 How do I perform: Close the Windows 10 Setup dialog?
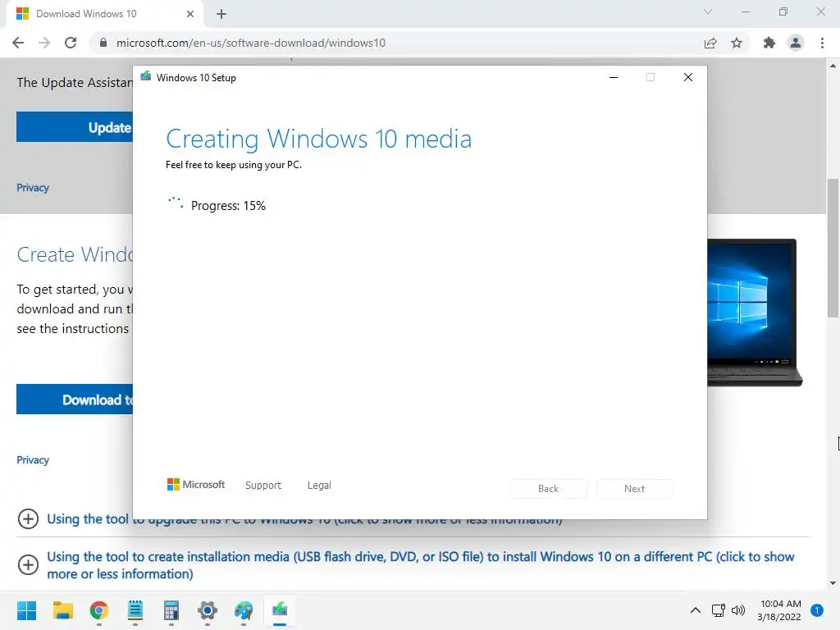pyautogui.click(x=688, y=78)
